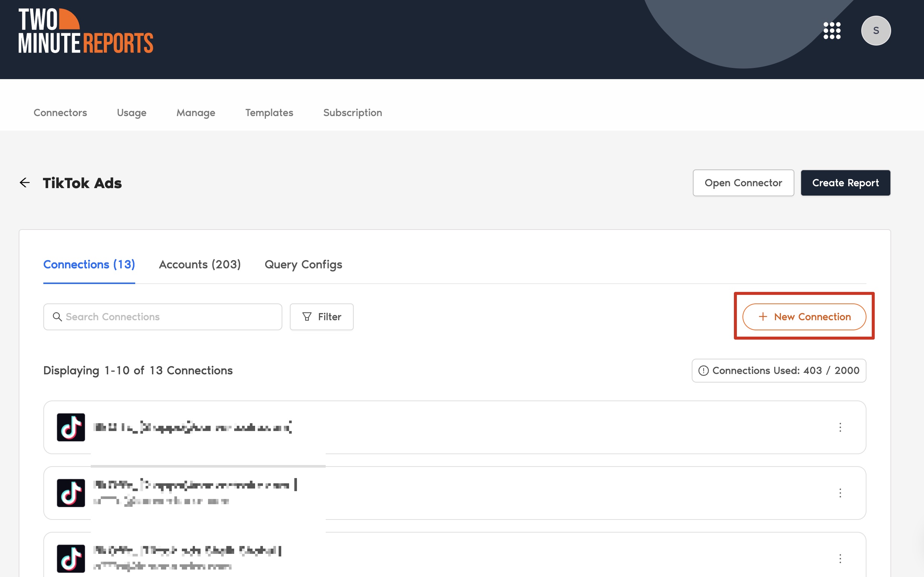924x577 pixels.
Task: Click the info icon beside Connections Used
Action: [703, 371]
